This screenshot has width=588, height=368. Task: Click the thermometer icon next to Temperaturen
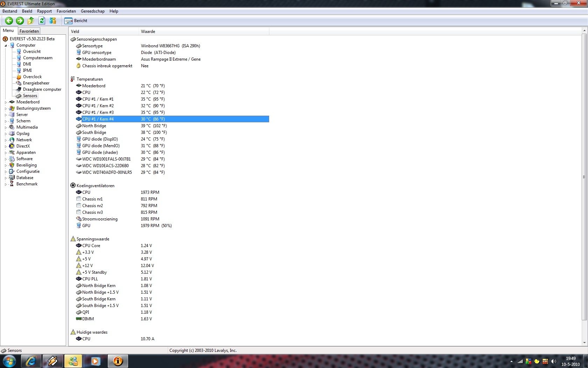click(73, 79)
